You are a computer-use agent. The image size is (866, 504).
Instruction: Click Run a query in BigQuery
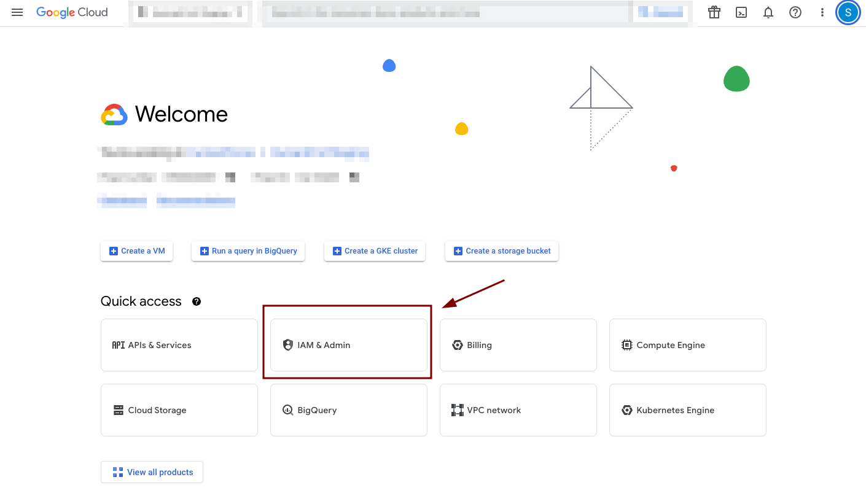pos(248,251)
